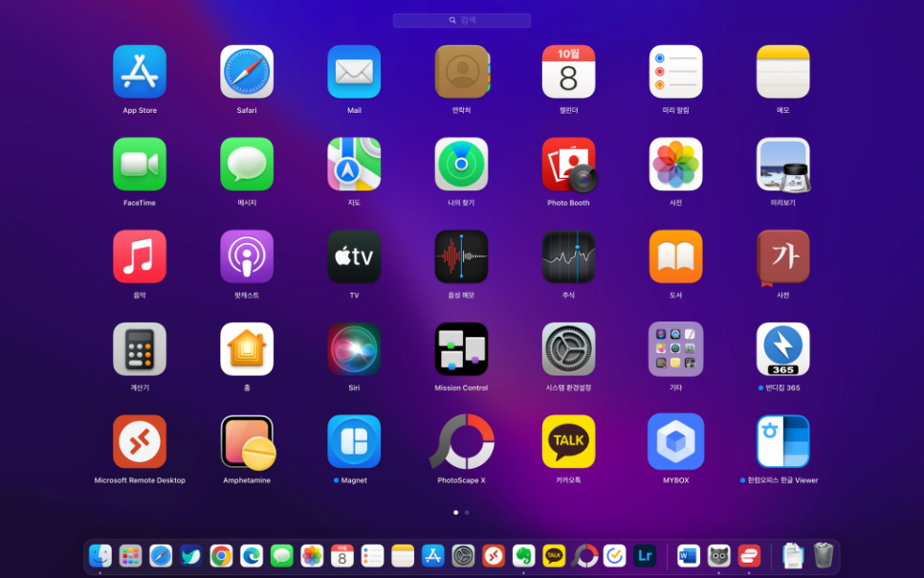The image size is (924, 578).
Task: Open Calendar from the Dock
Action: 342,556
